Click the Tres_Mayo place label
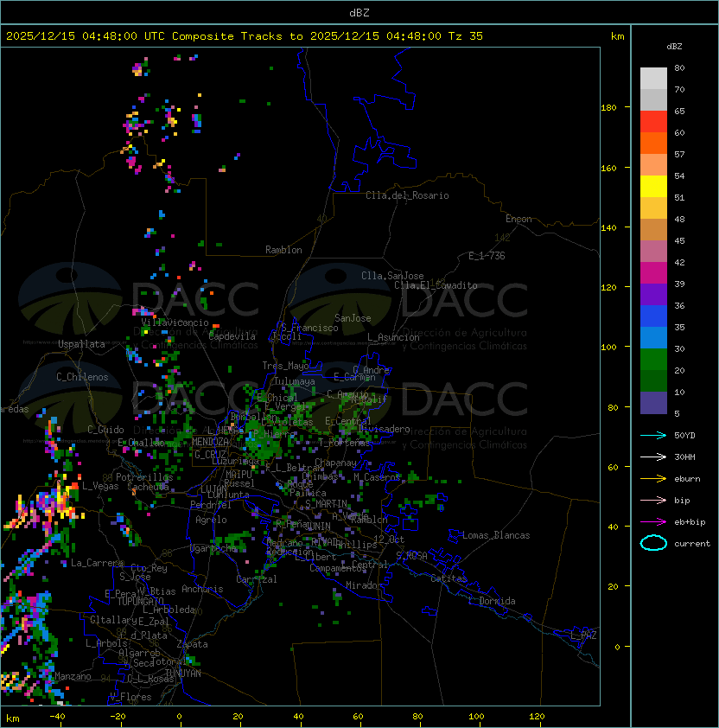The width and height of the screenshot is (719, 728). click(x=285, y=366)
